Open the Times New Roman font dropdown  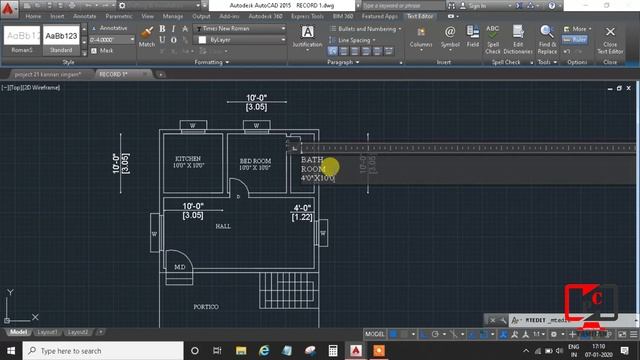point(283,29)
